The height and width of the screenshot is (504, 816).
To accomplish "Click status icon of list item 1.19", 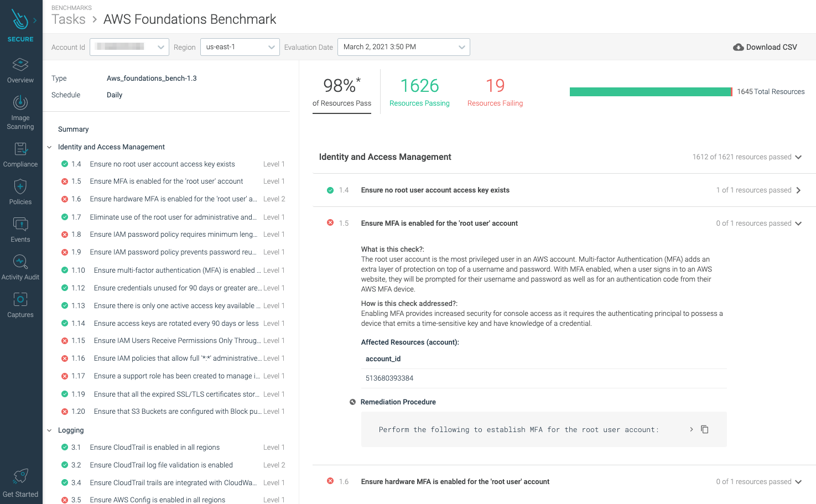I will click(65, 394).
